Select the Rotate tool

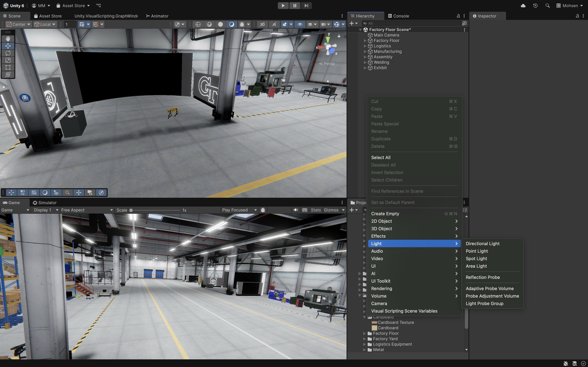(8, 53)
